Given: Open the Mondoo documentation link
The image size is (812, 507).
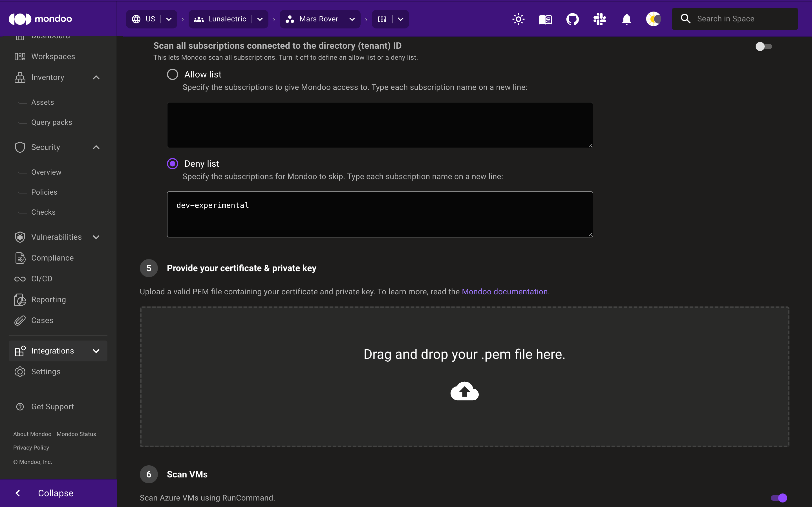Looking at the screenshot, I should coord(504,292).
